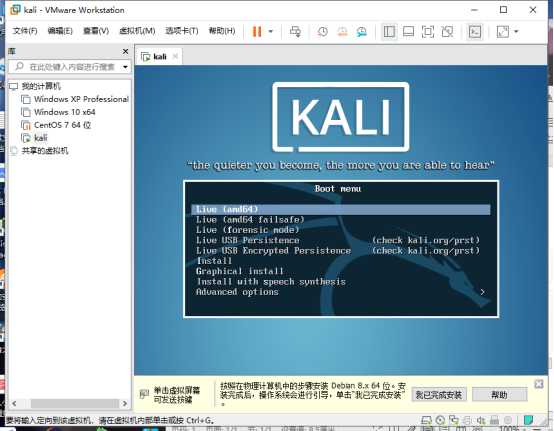
Task: Click the library horizontal scrollbar thumb
Action: tap(75, 403)
